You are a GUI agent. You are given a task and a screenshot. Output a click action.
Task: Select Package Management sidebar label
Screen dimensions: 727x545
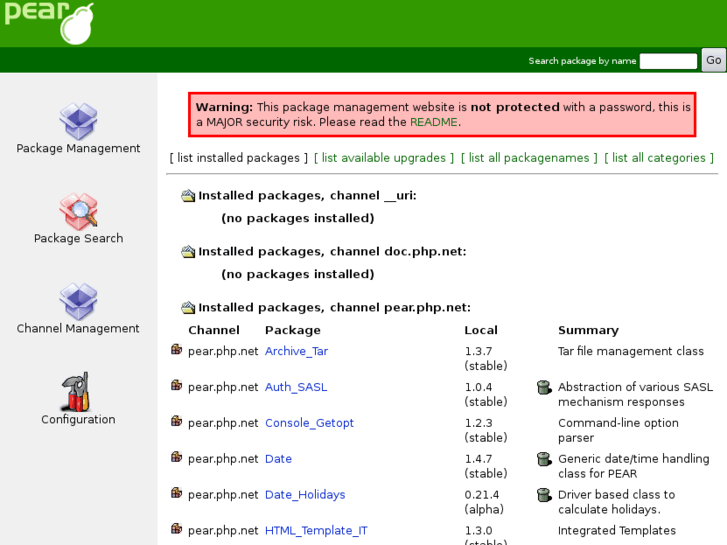78,148
